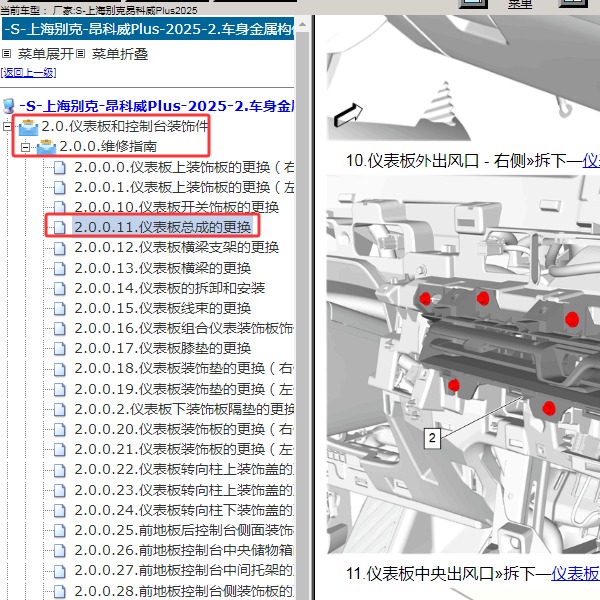Follow the 返回上一级 link
The width and height of the screenshot is (600, 600).
point(28,72)
